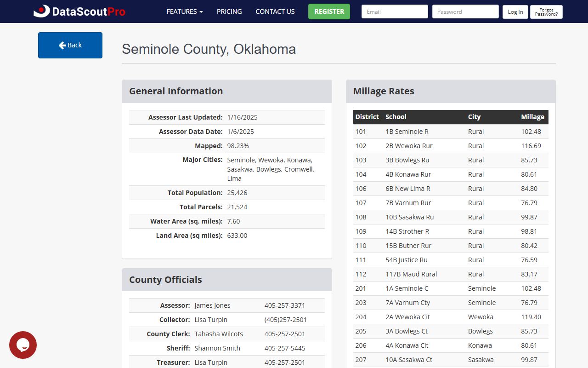
Task: Click school 2B Wewoka Rur
Action: click(409, 146)
